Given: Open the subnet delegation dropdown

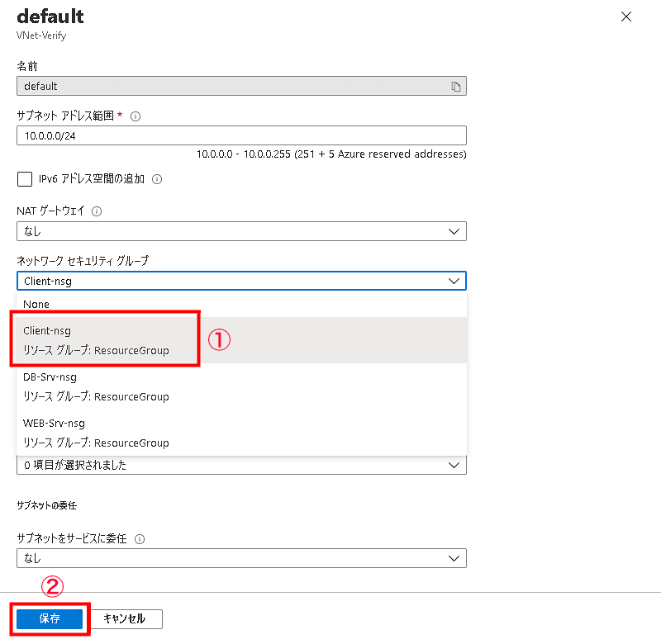Looking at the screenshot, I should pos(241,558).
